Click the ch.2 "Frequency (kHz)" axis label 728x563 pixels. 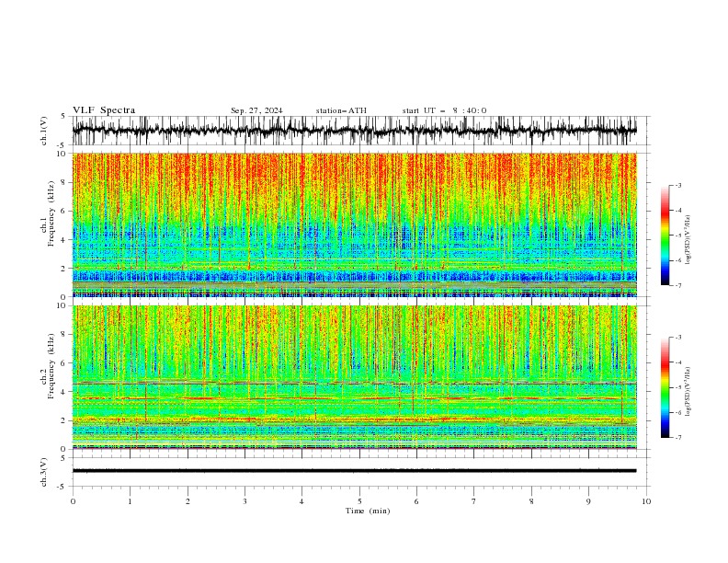pos(51,366)
